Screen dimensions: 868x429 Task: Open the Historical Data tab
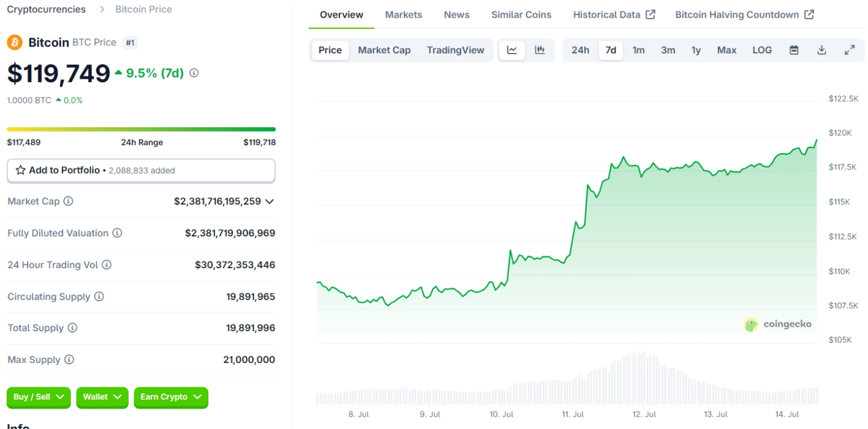tap(614, 15)
